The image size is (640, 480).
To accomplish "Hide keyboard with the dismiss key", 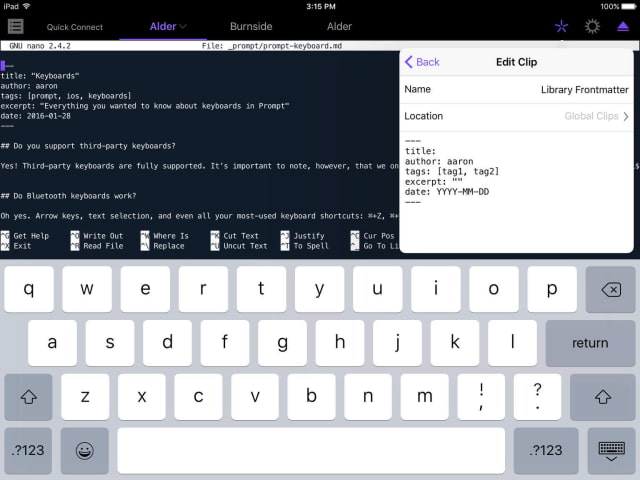I will click(611, 450).
